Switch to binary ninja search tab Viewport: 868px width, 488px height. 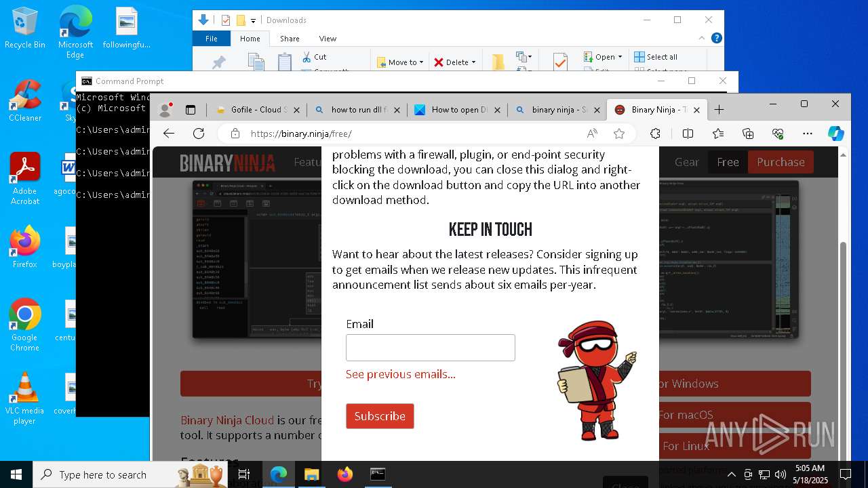(x=558, y=110)
